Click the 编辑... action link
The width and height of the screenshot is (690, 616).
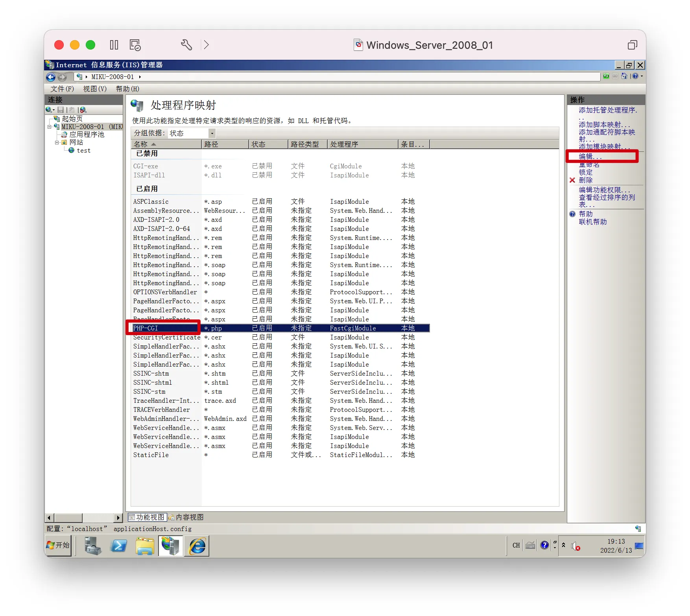590,157
